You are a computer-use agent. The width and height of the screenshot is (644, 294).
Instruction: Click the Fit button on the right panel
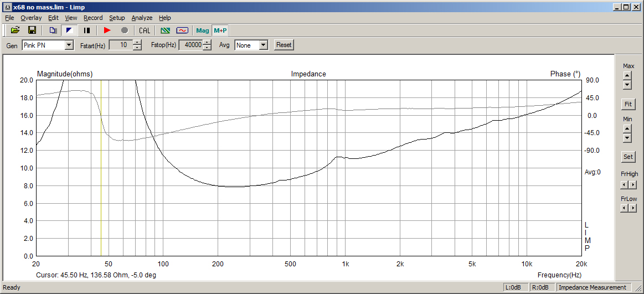click(x=628, y=104)
